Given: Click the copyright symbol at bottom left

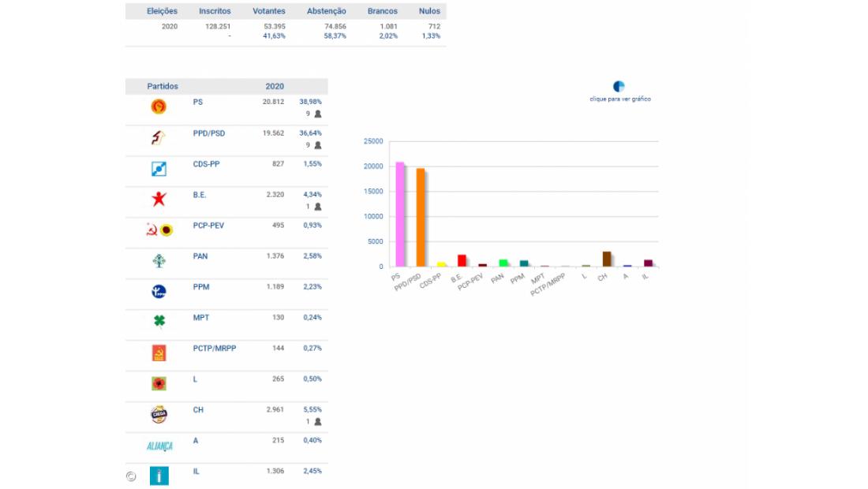Looking at the screenshot, I should [x=131, y=476].
